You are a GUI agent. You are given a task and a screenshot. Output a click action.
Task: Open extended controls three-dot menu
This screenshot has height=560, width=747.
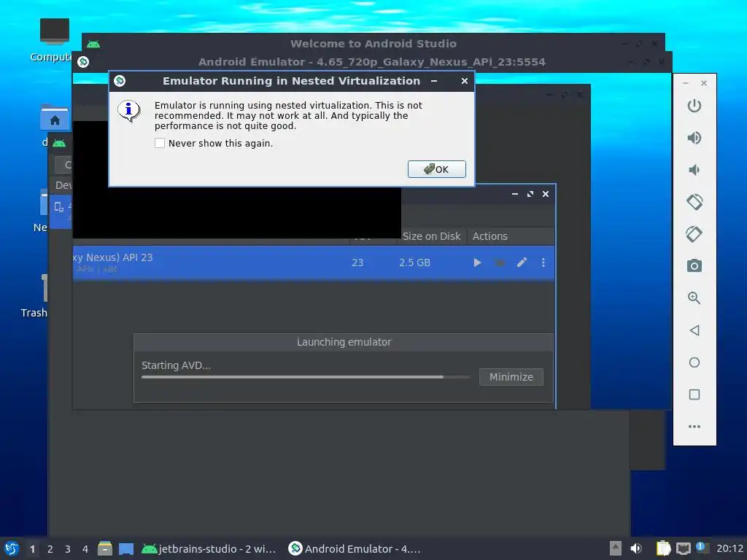coord(694,427)
